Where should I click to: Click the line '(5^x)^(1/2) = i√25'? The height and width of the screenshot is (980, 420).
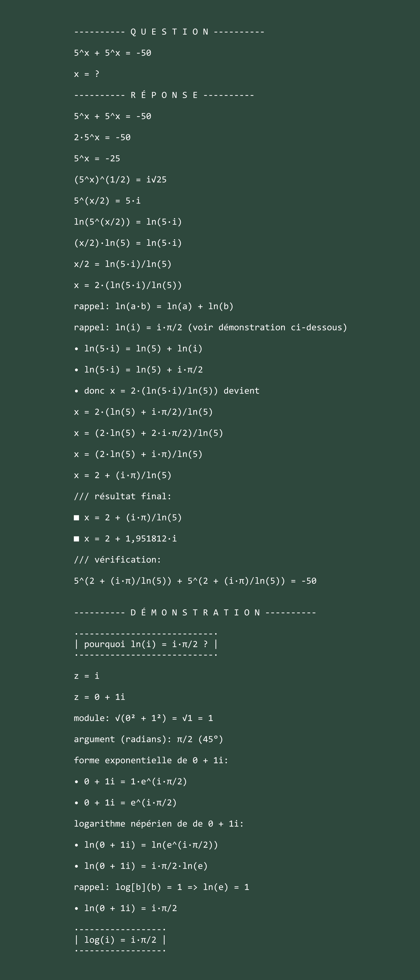click(120, 180)
